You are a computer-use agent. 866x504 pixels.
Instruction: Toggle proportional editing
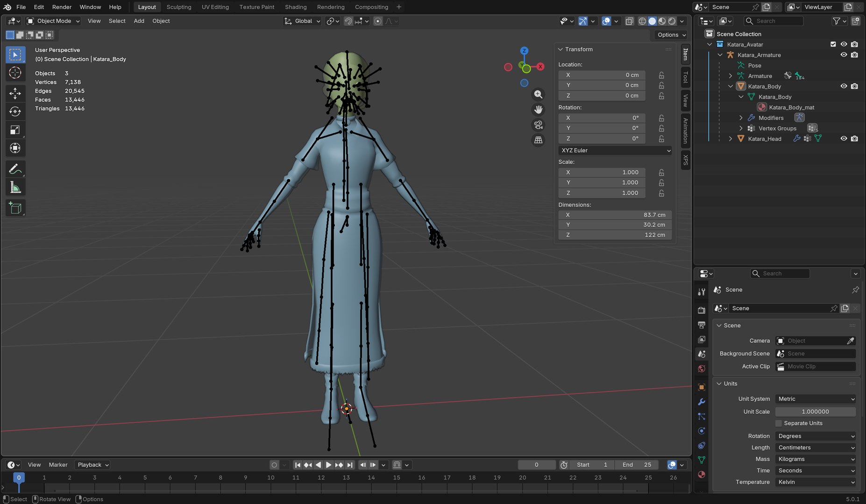(378, 21)
